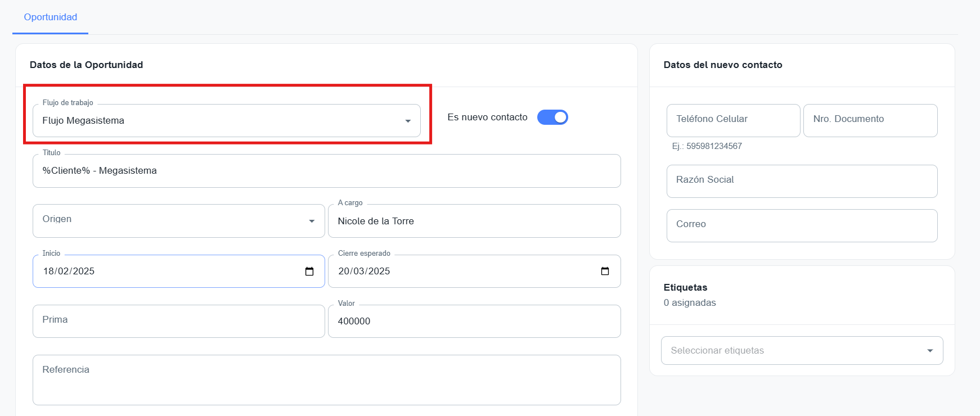Click the Nro. Documento field

(x=870, y=120)
